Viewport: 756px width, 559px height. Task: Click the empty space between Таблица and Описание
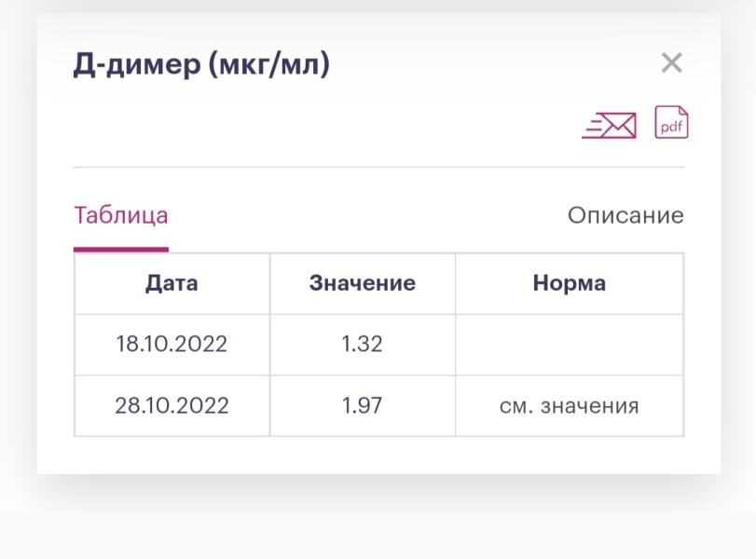(x=366, y=215)
